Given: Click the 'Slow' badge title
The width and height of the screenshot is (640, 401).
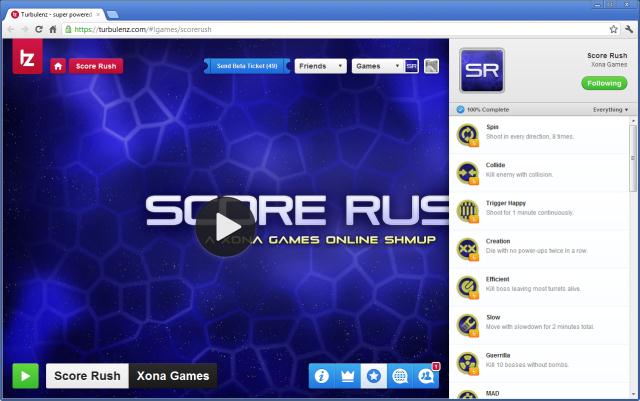Looking at the screenshot, I should (493, 317).
